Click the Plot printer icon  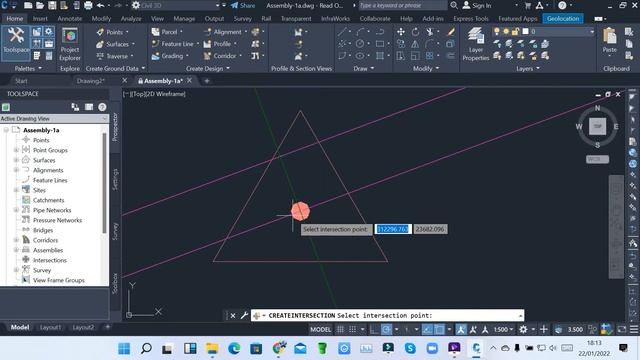(x=88, y=5)
